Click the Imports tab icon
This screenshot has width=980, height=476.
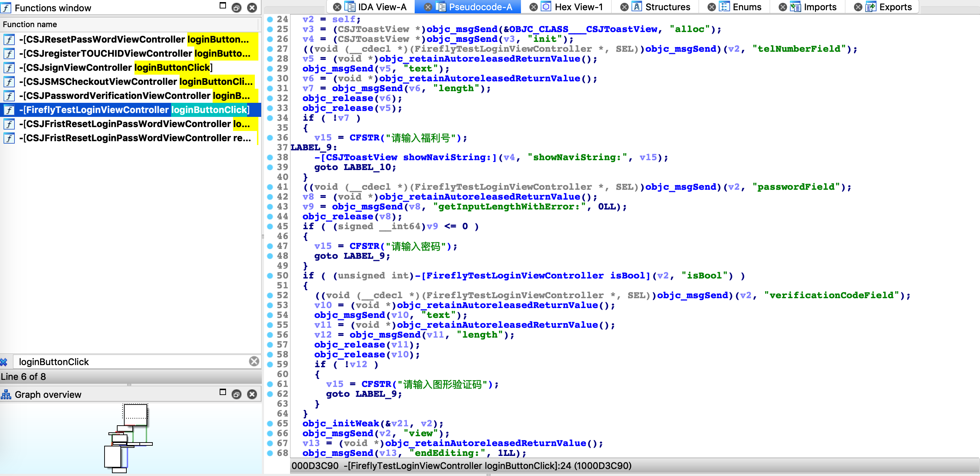tap(795, 7)
